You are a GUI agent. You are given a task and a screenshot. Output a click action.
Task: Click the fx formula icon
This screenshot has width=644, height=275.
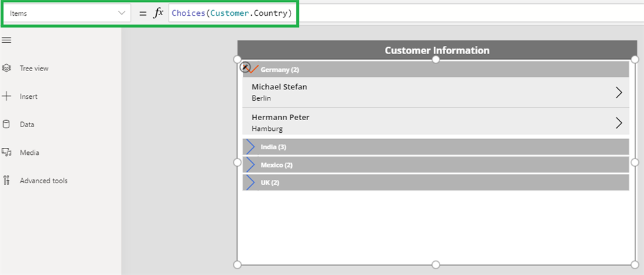coord(158,13)
